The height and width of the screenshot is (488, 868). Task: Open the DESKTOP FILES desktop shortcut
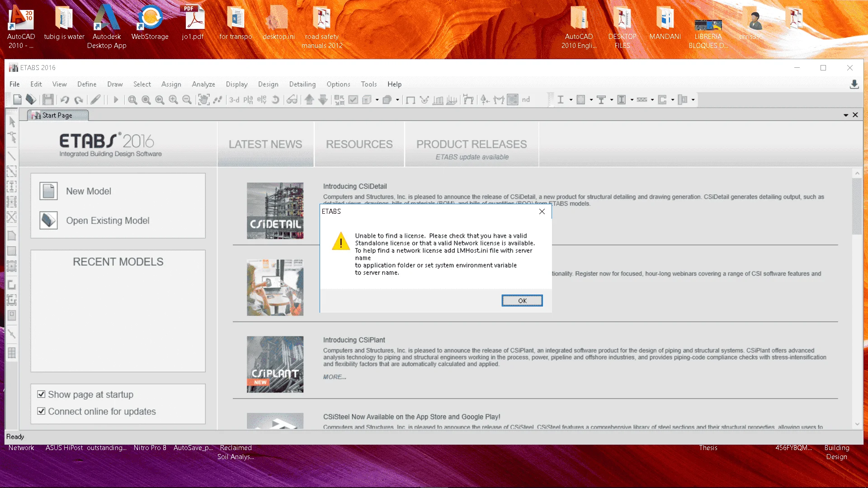pos(622,27)
